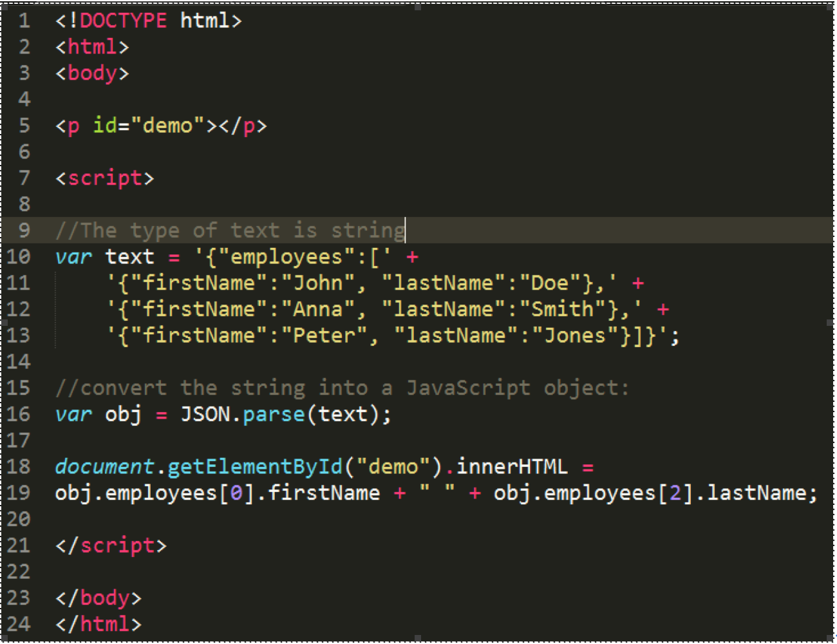The image size is (837, 644).
Task: Click the closing body tag on line 23
Action: [x=98, y=598]
